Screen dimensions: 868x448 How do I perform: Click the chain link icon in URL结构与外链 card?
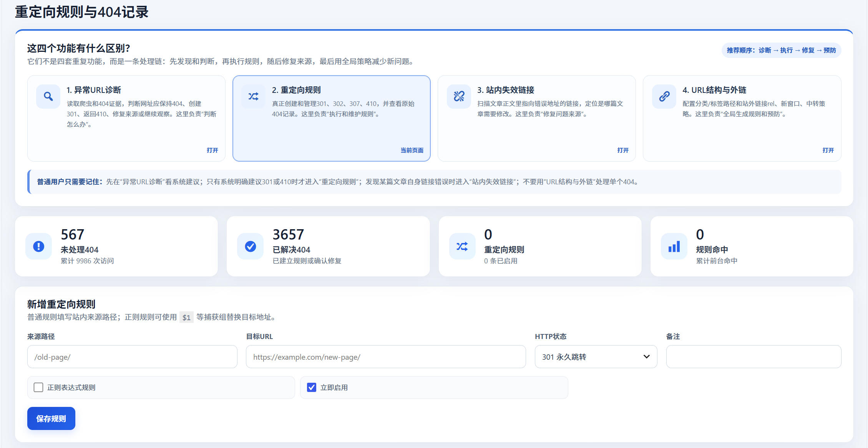pos(664,96)
